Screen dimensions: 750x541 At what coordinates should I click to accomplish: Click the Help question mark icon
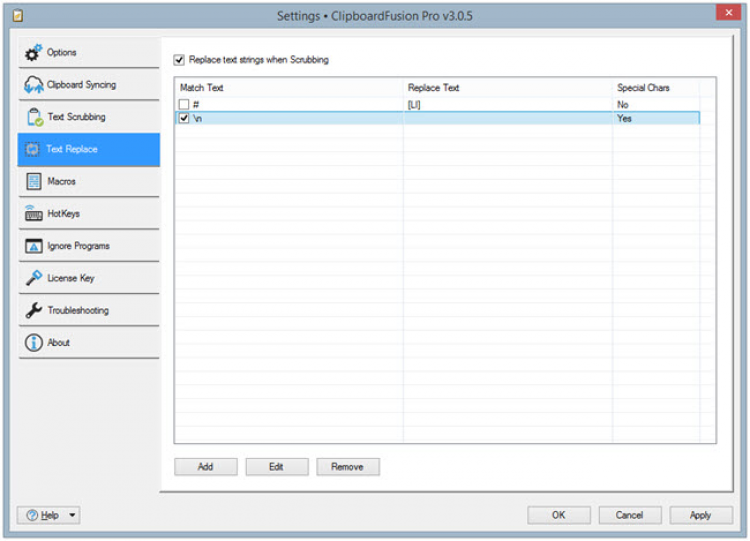click(x=32, y=515)
